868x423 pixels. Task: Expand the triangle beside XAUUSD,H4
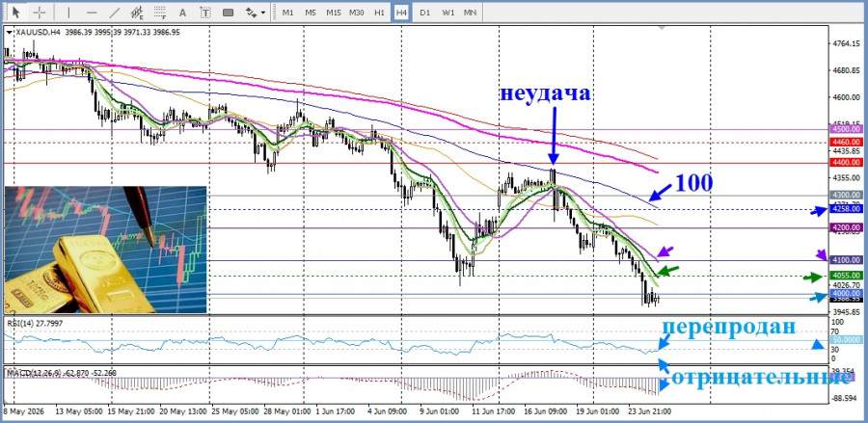9,33
